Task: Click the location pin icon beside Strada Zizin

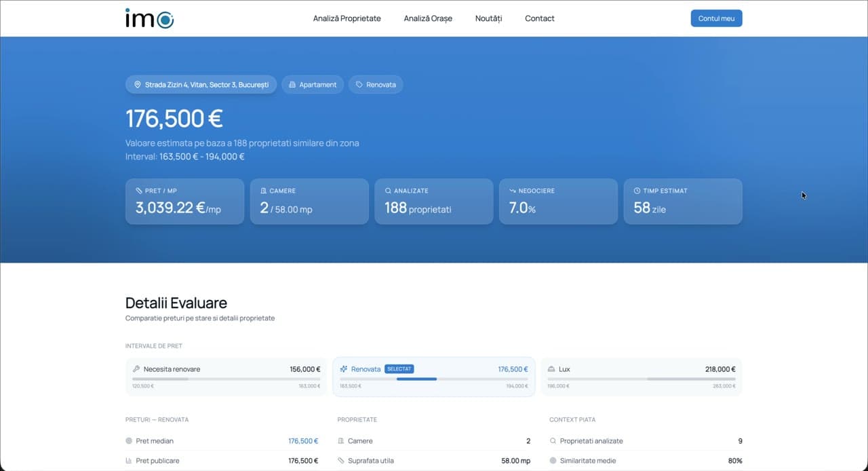Action: [x=138, y=85]
